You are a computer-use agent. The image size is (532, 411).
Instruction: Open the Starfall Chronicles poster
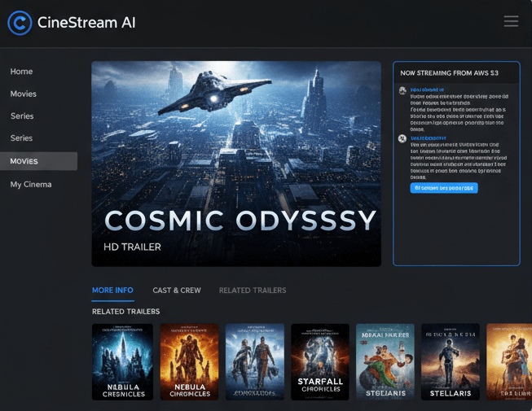[x=320, y=362]
